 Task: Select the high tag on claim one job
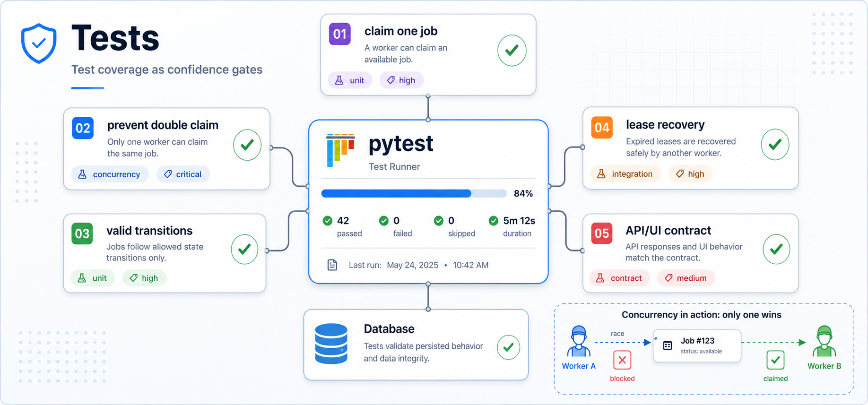coord(401,80)
